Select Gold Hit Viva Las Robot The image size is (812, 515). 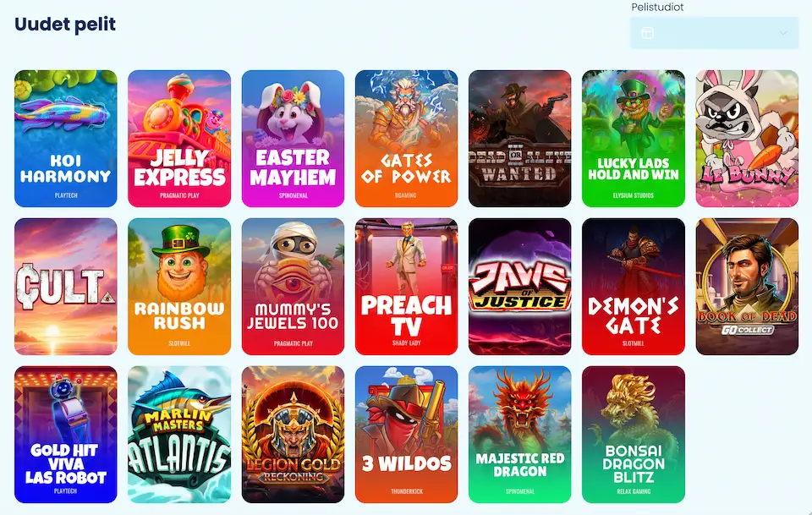point(66,435)
